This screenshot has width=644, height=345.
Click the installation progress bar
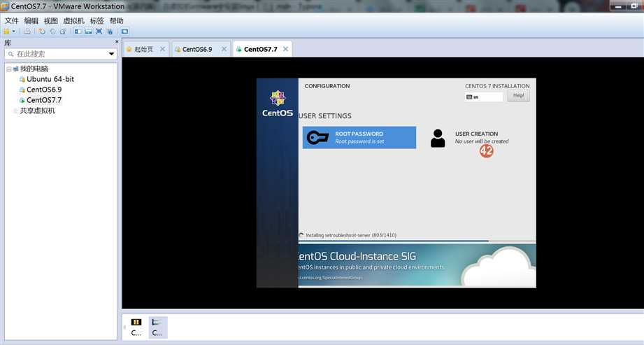click(x=417, y=241)
